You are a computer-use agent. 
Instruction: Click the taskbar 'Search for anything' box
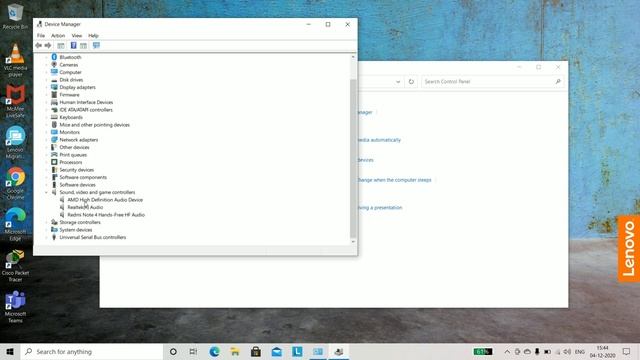click(x=92, y=351)
